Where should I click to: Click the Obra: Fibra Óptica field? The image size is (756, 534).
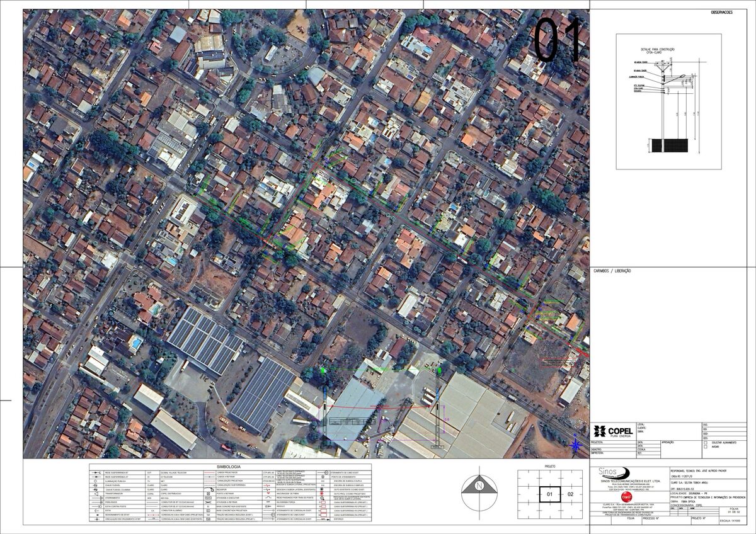[683, 501]
